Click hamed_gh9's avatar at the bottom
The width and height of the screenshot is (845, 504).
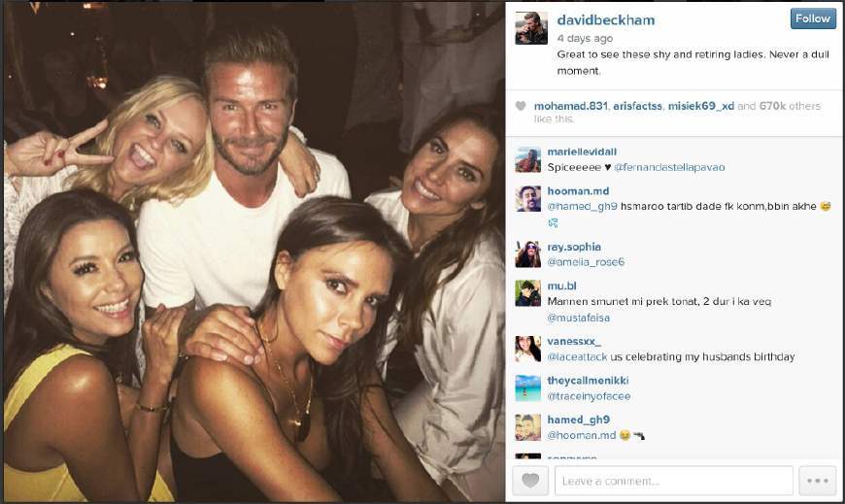528,427
